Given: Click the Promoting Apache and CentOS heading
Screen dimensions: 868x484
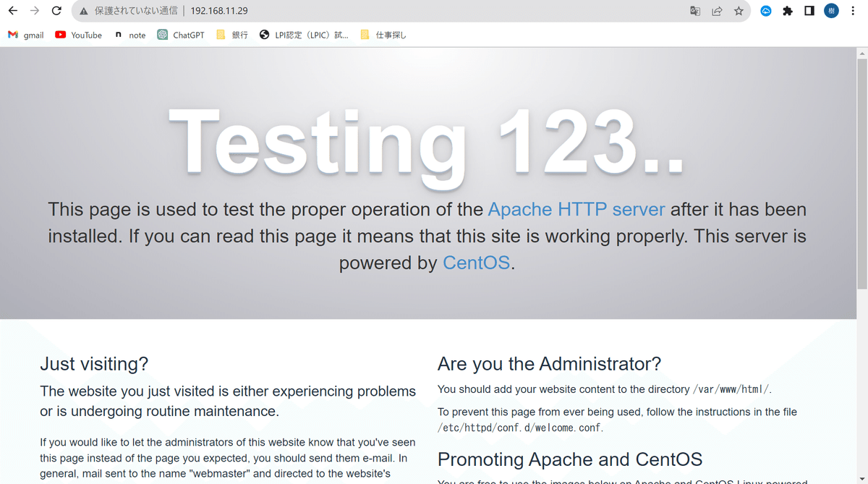Looking at the screenshot, I should [570, 459].
